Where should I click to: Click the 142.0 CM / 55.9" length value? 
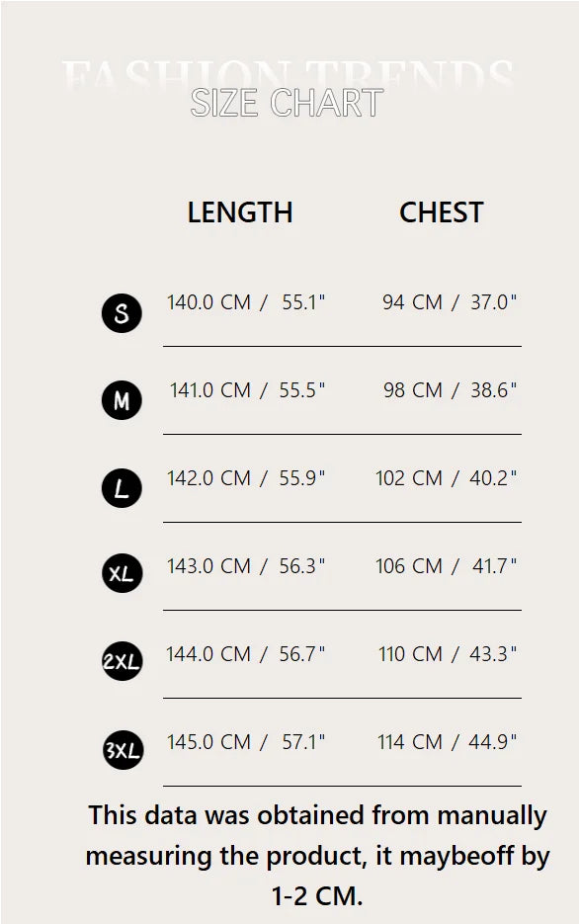pos(246,478)
